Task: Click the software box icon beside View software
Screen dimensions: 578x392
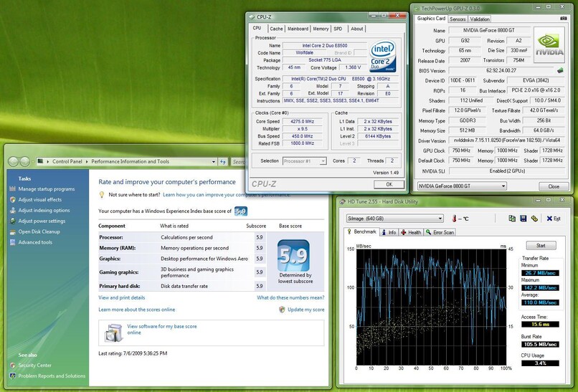Action: point(113,333)
